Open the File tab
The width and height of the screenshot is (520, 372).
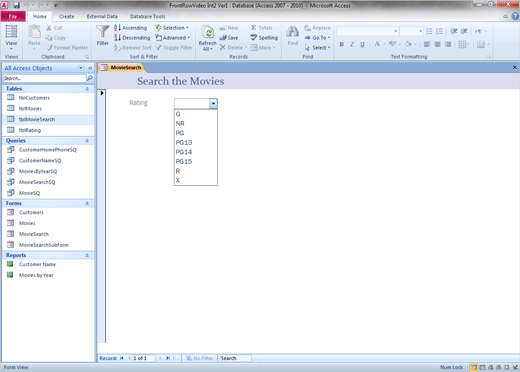click(13, 16)
